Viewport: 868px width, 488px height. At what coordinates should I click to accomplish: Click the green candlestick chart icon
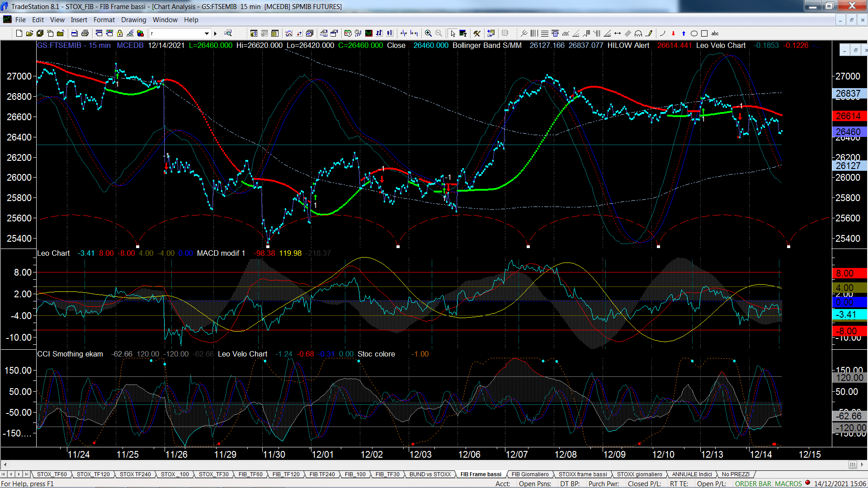pos(369,33)
